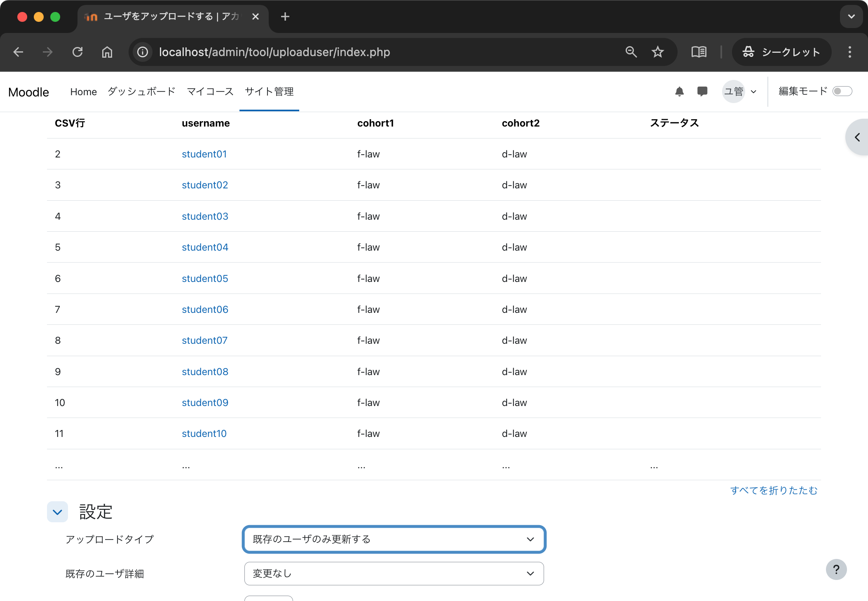Switch to the サイト管理 tab

(x=269, y=92)
